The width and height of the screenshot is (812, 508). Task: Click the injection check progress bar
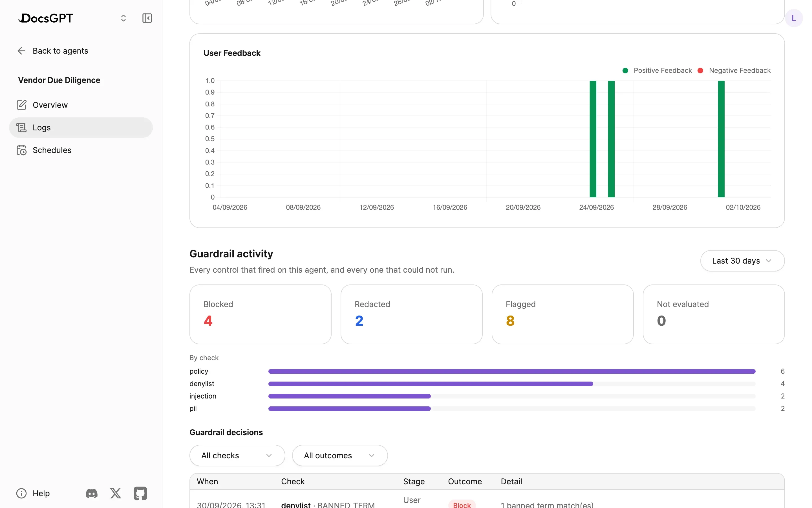click(512, 396)
